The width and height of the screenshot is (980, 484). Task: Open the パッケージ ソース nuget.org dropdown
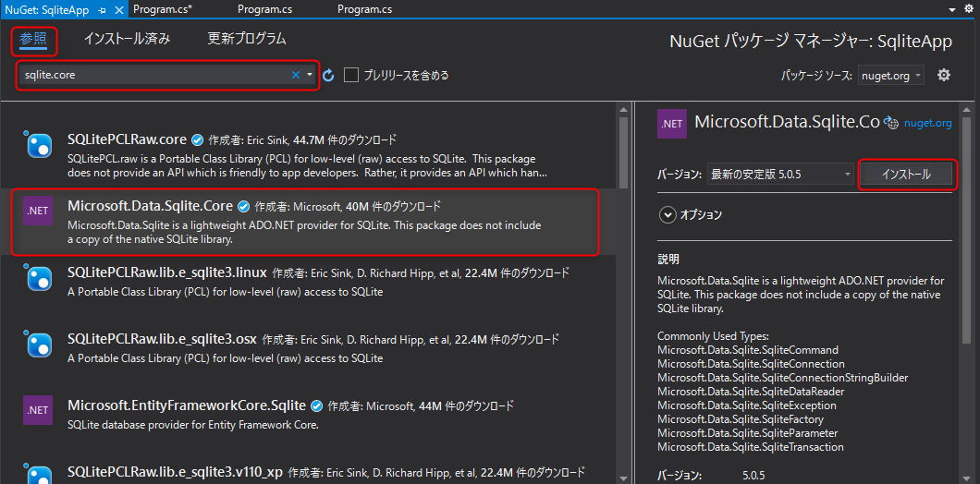click(x=890, y=75)
